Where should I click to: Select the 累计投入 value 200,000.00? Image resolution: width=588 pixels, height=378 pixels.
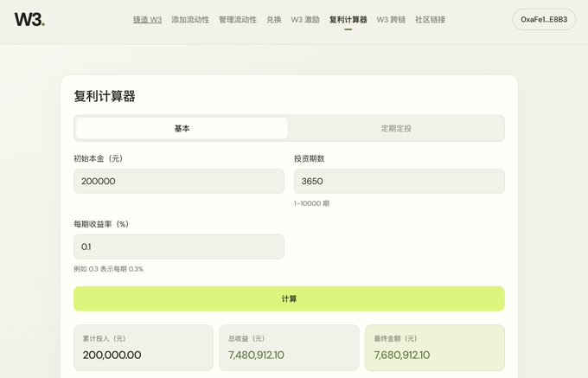pyautogui.click(x=112, y=355)
